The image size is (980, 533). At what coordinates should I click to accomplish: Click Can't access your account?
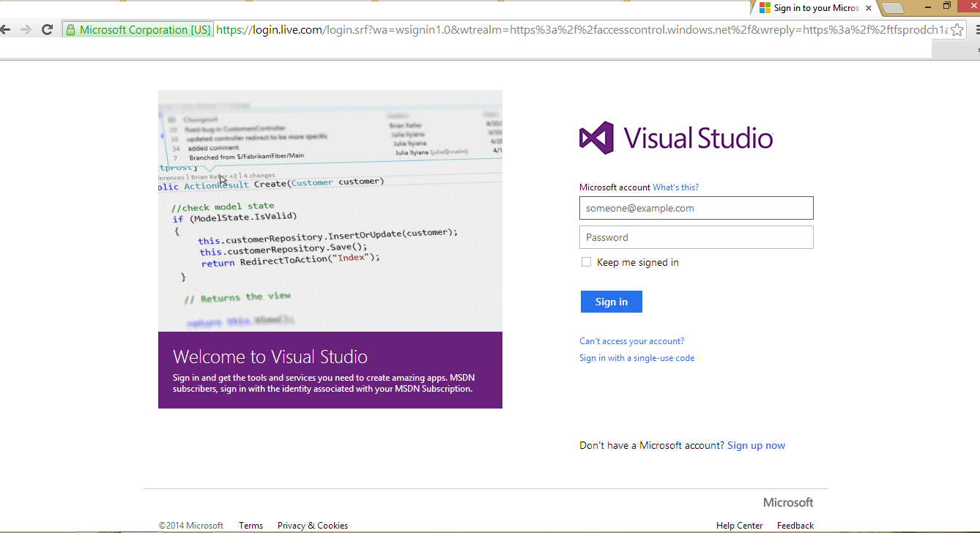point(631,340)
